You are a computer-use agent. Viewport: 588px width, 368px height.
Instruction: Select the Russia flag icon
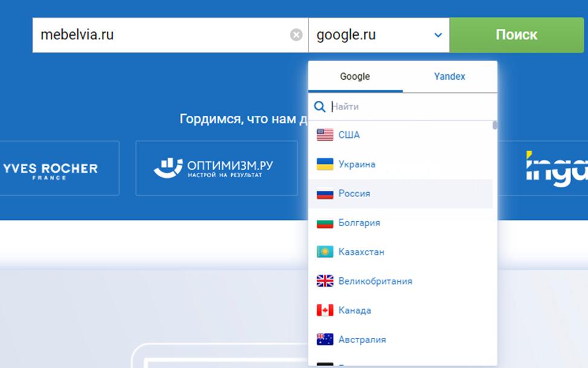tap(325, 193)
